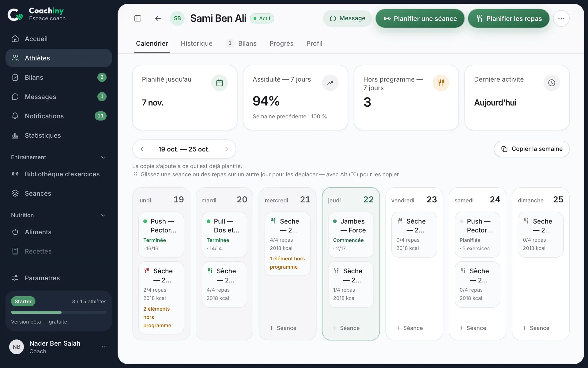Screen dimensions: 588x368
Task: Switch to the Profil tab
Action: (x=314, y=44)
